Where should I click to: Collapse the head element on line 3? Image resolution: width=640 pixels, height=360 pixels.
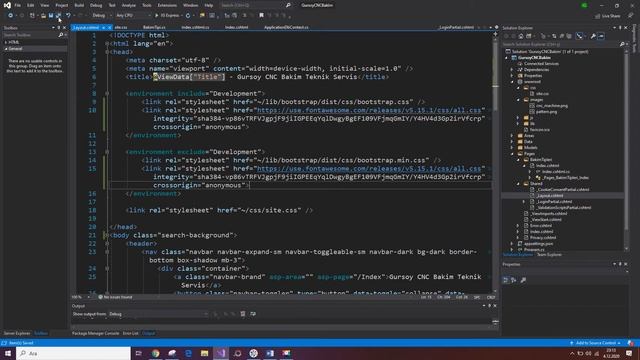point(107,52)
